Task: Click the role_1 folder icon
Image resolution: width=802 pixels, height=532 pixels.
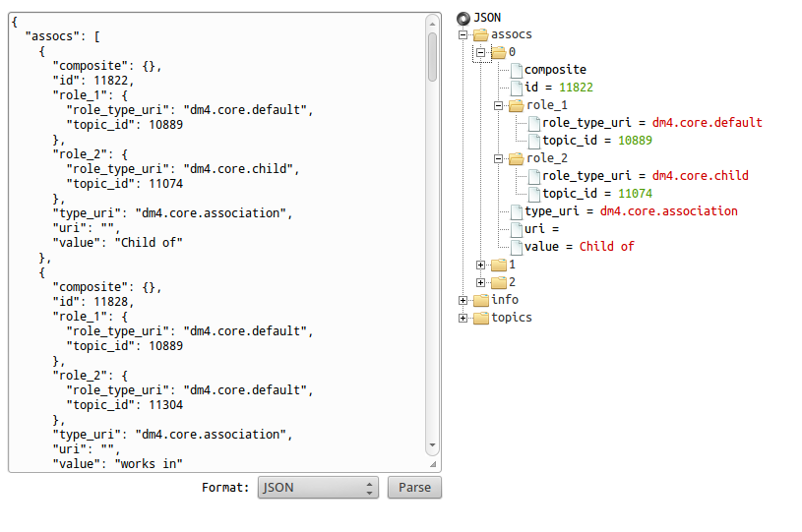Action: [517, 105]
